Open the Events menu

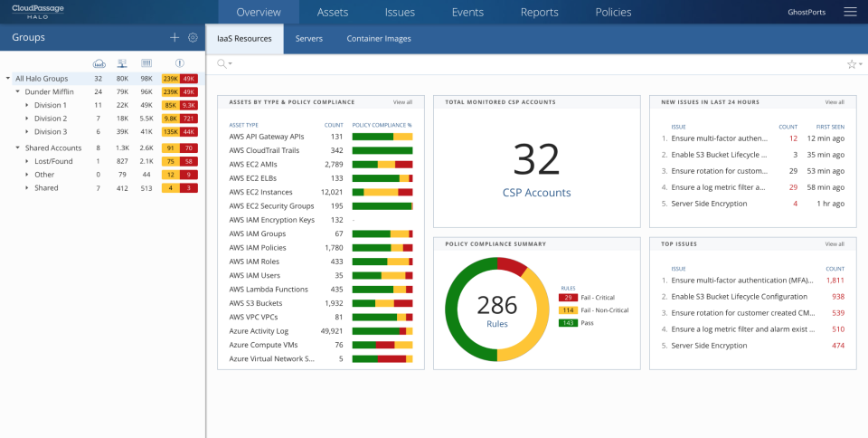[x=467, y=12]
